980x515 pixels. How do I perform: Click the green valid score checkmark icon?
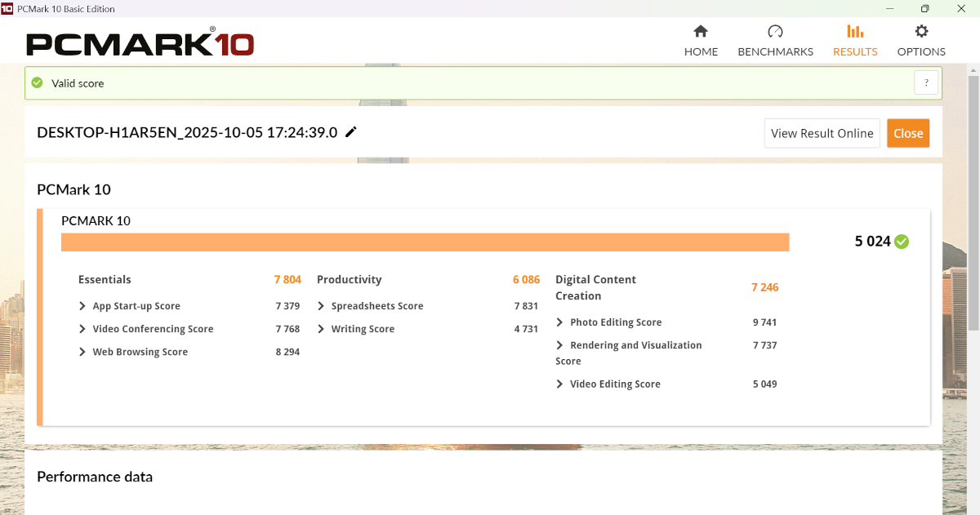pyautogui.click(x=37, y=82)
